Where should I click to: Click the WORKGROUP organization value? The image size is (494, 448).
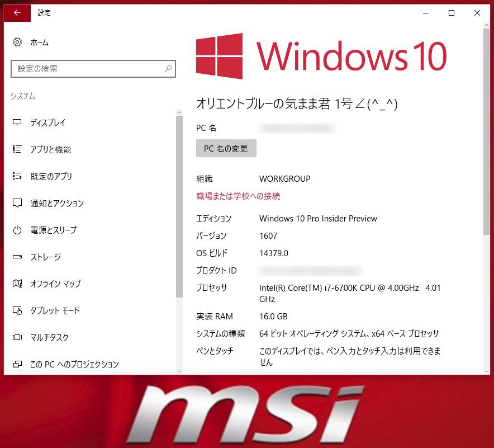click(285, 179)
